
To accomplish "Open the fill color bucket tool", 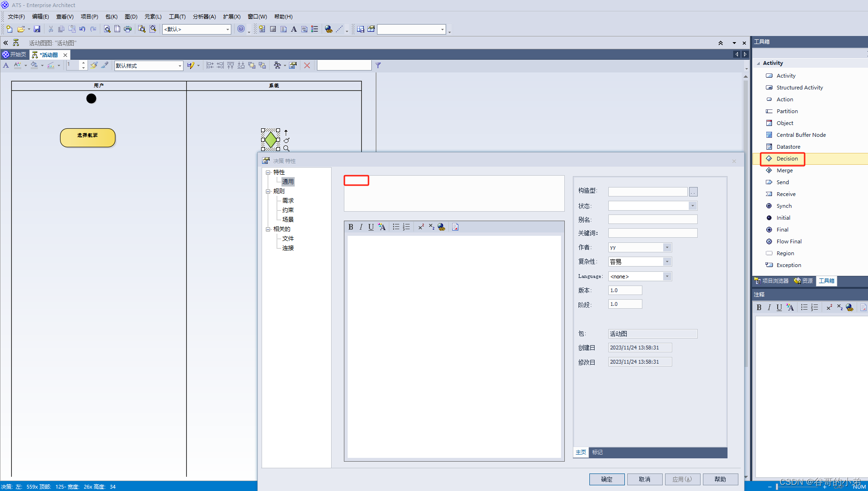I will pyautogui.click(x=34, y=65).
